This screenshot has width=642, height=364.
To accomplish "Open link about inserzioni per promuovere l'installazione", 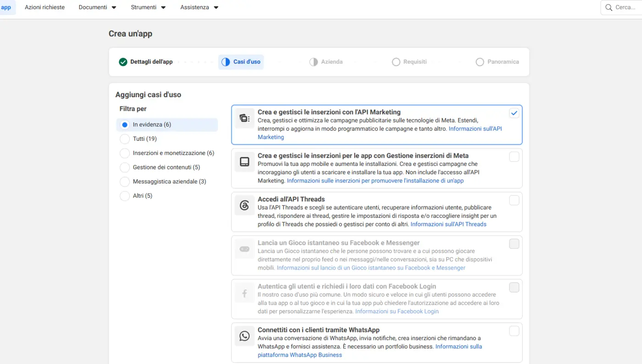I will [375, 181].
